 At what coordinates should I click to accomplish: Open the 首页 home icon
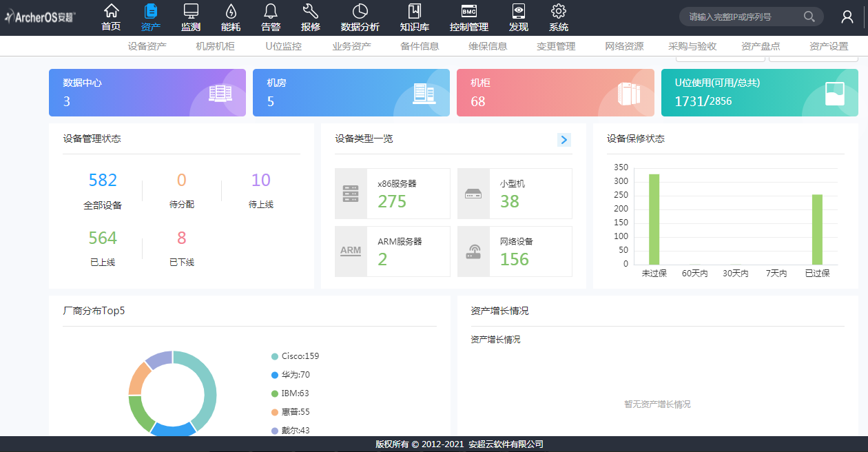click(111, 11)
